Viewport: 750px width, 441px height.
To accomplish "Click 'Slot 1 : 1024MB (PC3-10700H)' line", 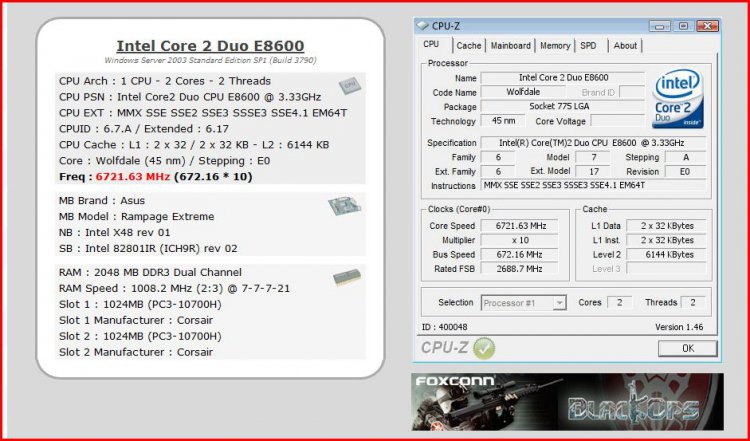I will (x=140, y=304).
